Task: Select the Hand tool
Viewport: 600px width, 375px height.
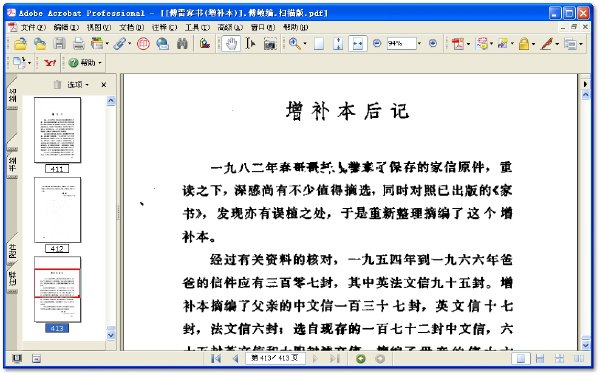Action: (231, 44)
